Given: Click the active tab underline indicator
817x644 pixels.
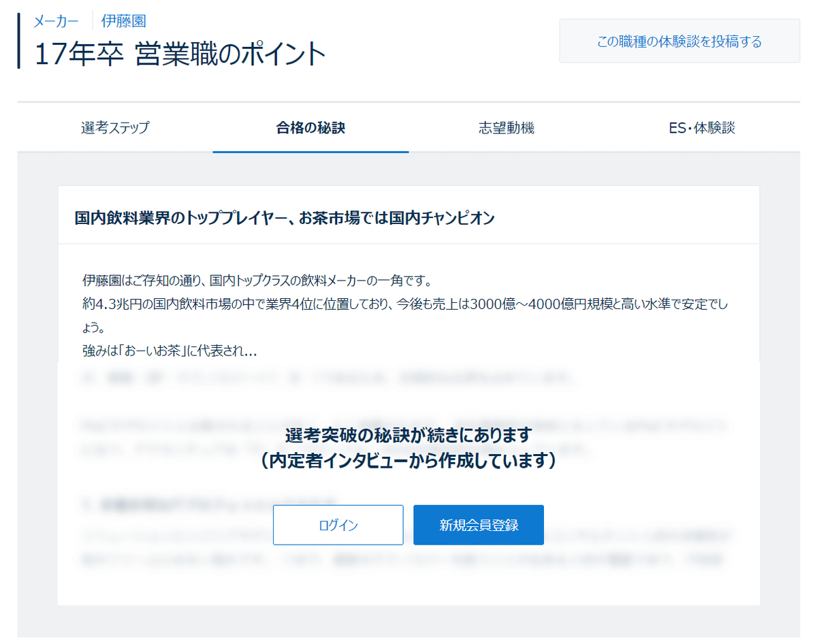Looking at the screenshot, I should click(x=311, y=152).
